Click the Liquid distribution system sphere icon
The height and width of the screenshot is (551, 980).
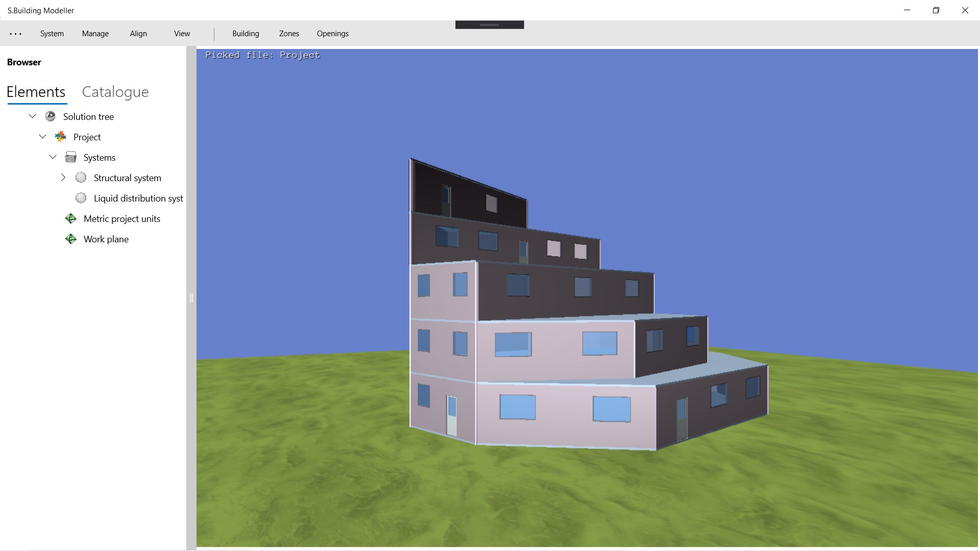pos(81,198)
